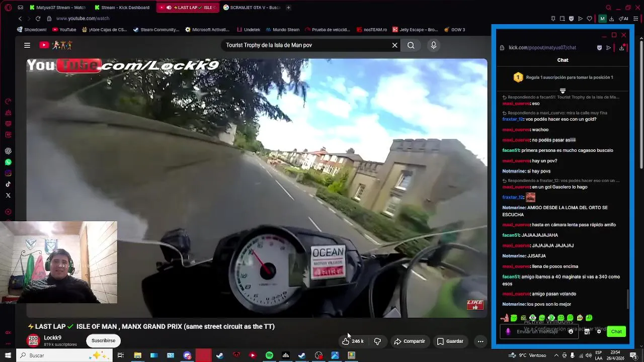Clear the YouTube search box text
644x362 pixels.
pos(395,45)
